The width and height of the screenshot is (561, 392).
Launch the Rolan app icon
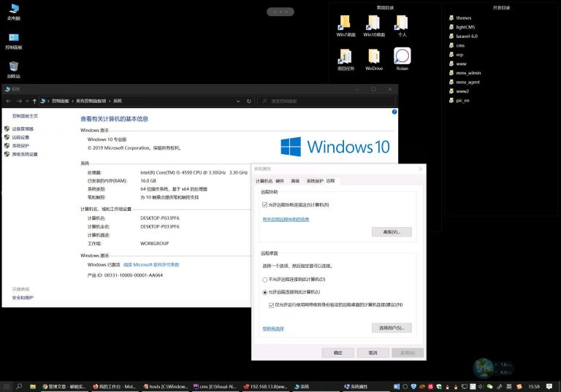click(402, 59)
